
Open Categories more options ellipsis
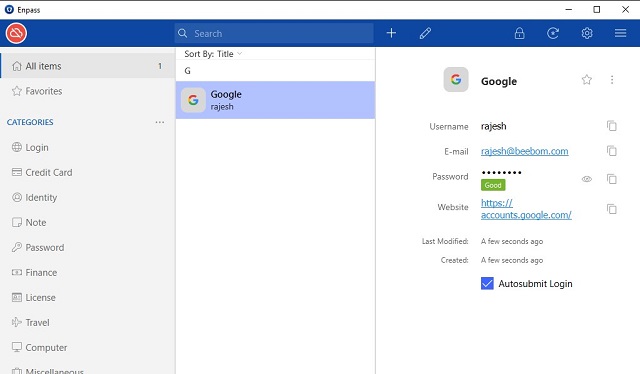click(160, 122)
